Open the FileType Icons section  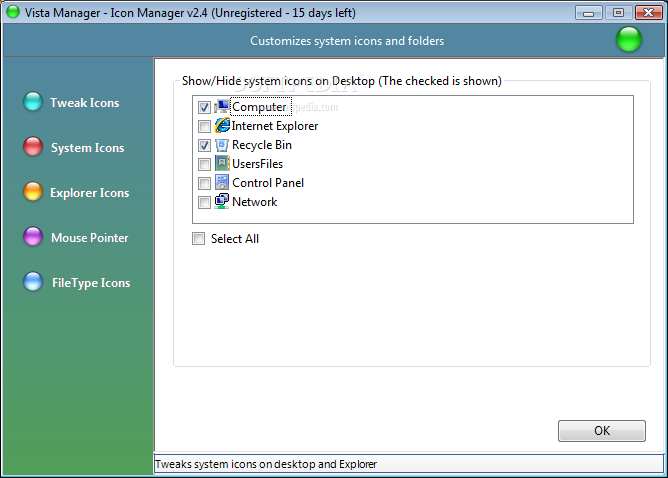tap(91, 283)
